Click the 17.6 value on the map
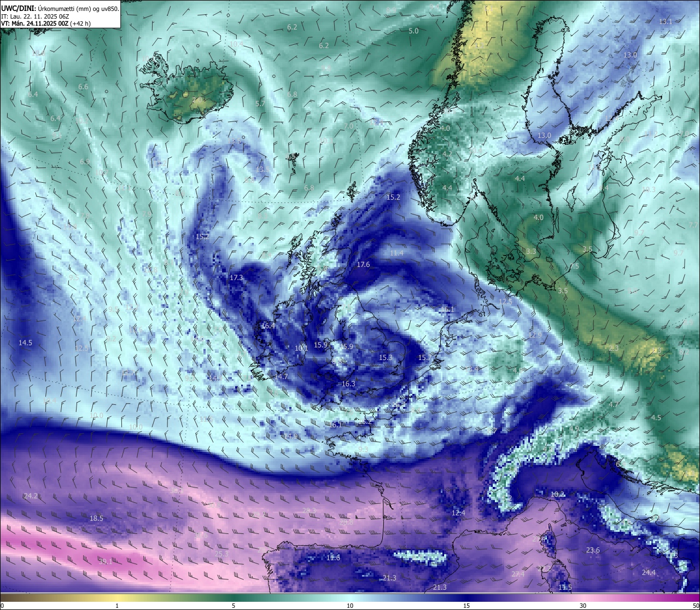 click(363, 265)
